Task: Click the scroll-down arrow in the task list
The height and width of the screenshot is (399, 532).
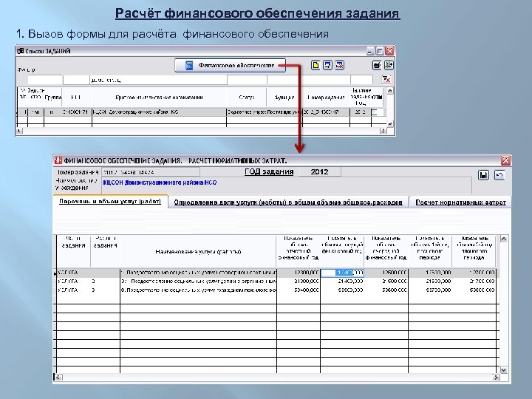Action: click(390, 124)
